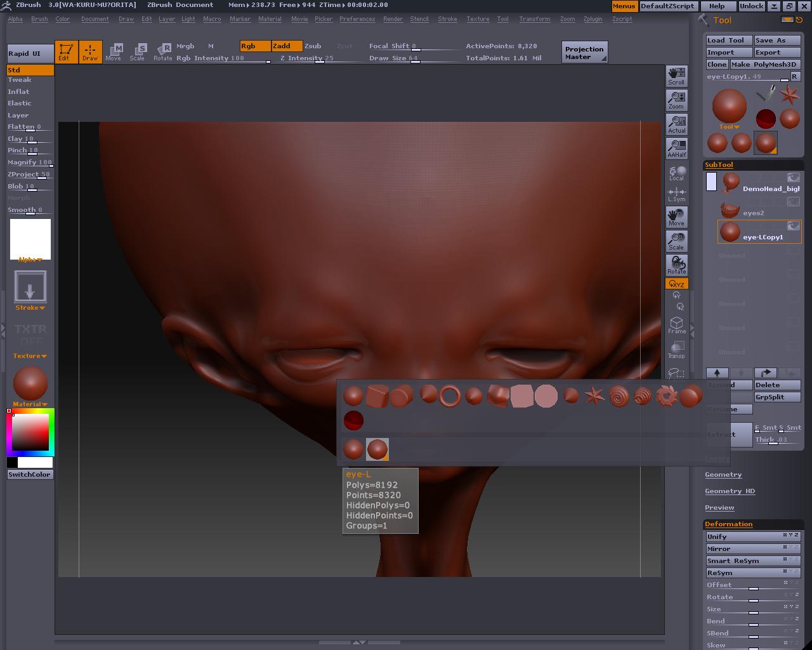812x650 pixels.
Task: Hide the DemoHead subtool eye icon
Action: [x=793, y=178]
